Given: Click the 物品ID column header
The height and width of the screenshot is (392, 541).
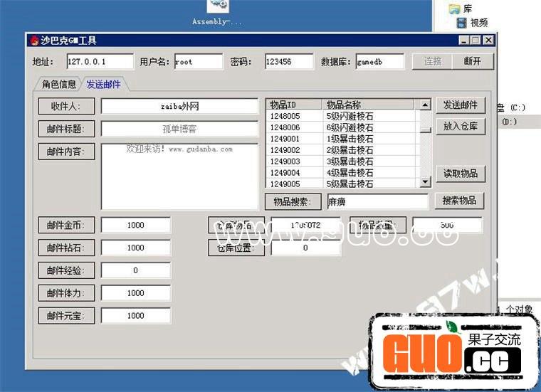Looking at the screenshot, I should [x=294, y=105].
